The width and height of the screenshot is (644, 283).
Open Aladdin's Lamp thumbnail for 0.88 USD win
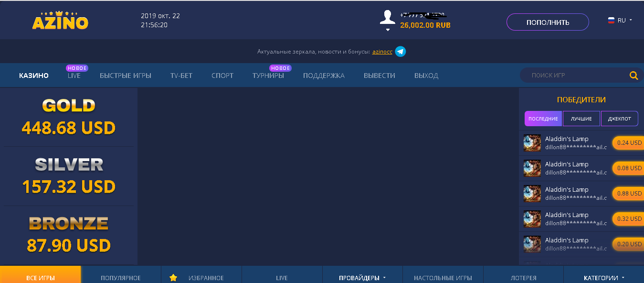click(532, 194)
